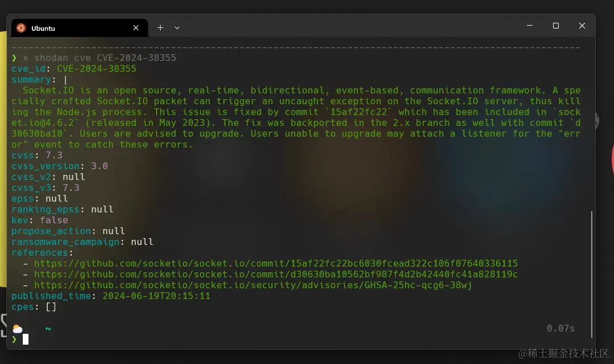Click the plus icon to open a new tab

160,27
